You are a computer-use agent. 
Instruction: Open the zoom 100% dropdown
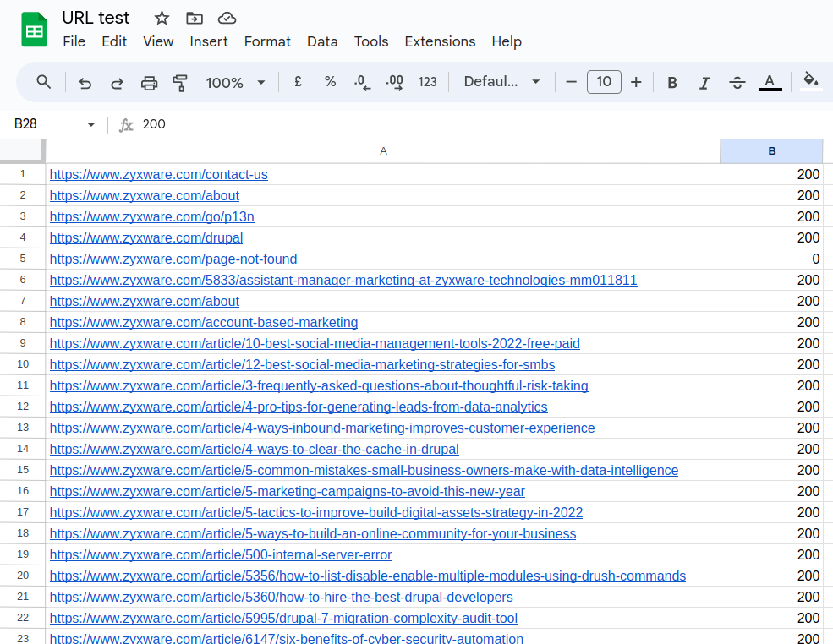(235, 83)
